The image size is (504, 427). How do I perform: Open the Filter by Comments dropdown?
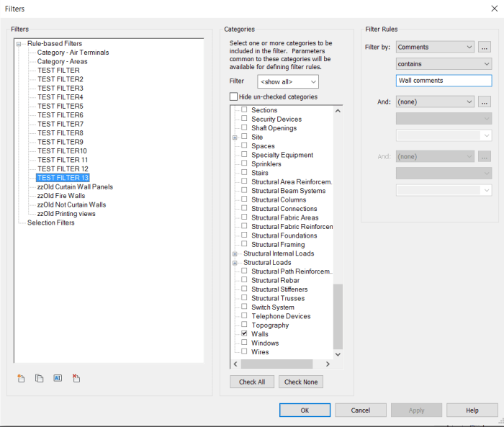435,47
